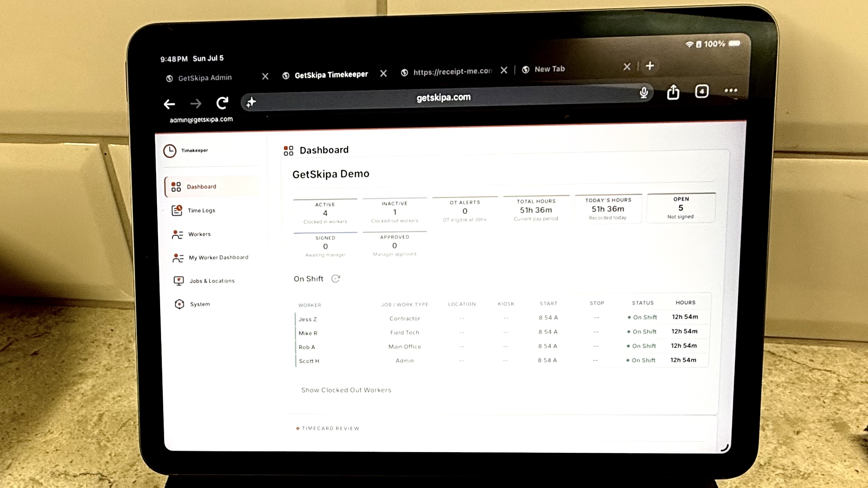Select the TODAY'S HOURS stat card
The width and height of the screenshot is (868, 488).
608,208
